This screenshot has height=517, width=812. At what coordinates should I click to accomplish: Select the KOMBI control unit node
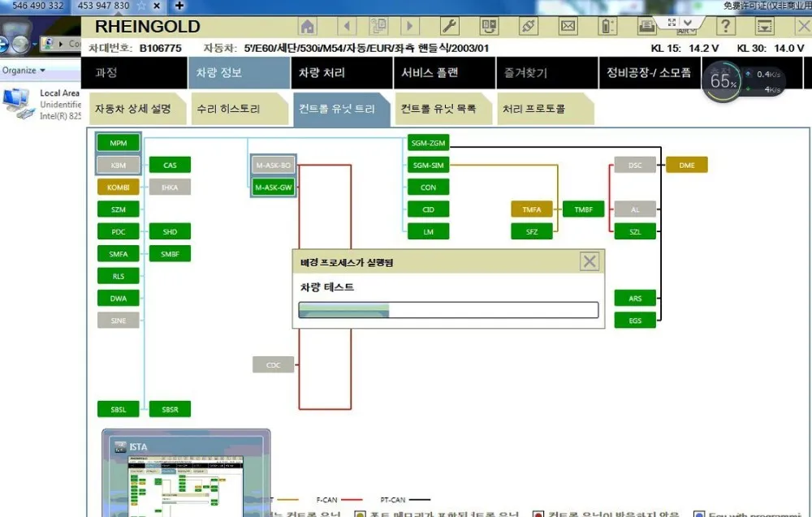tap(118, 187)
